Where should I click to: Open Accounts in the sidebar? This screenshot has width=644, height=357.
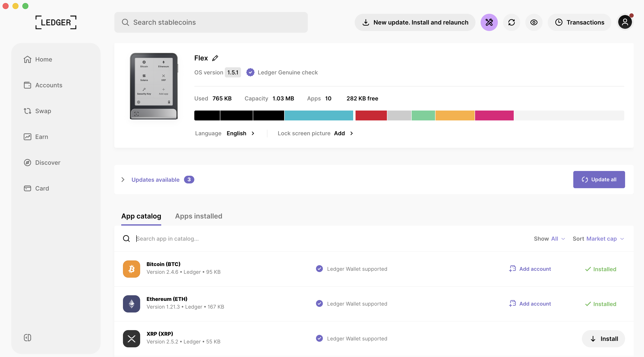(x=43, y=85)
